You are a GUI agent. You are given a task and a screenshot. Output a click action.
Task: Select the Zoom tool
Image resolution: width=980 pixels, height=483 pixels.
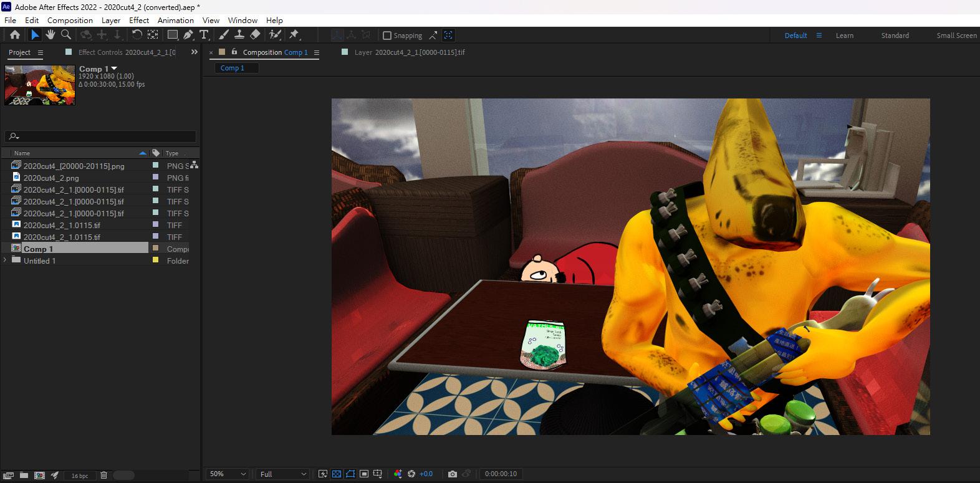66,35
